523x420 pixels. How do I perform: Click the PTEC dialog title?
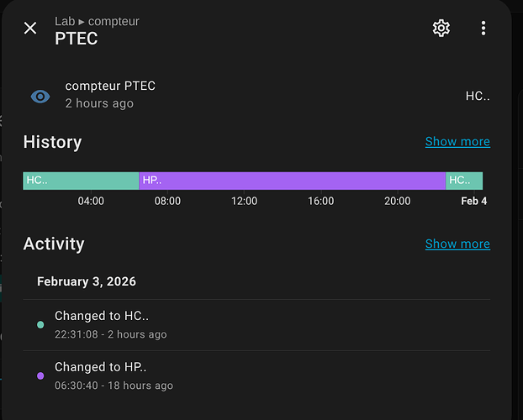tap(77, 39)
